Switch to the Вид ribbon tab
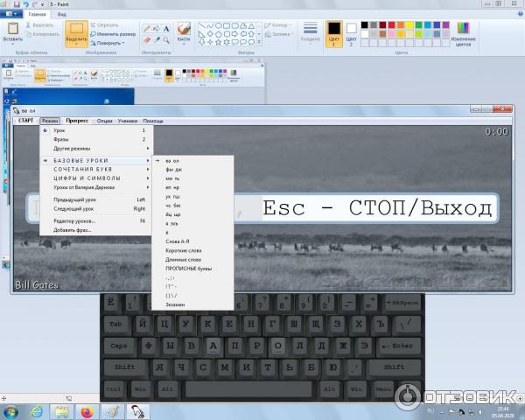The image size is (525, 420). tap(61, 14)
